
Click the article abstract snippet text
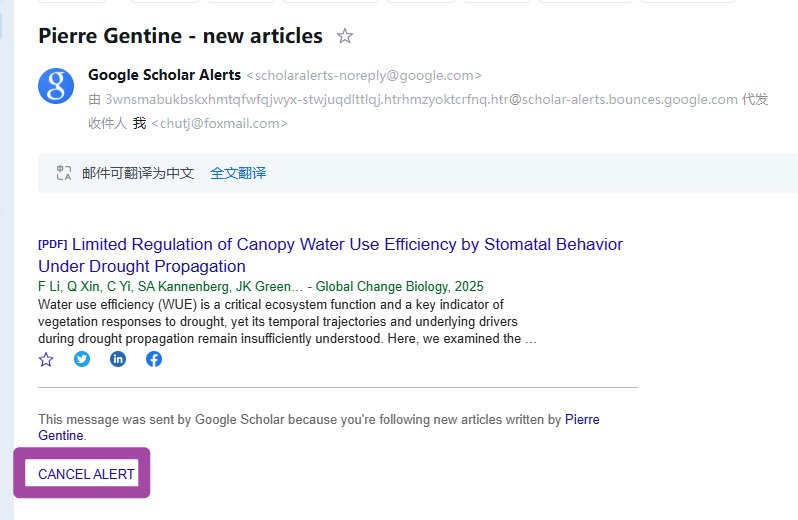[x=287, y=322]
